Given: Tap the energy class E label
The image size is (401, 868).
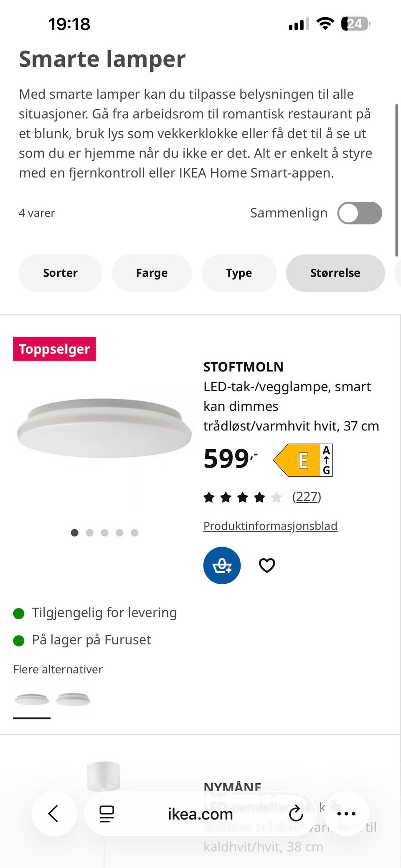Looking at the screenshot, I should (x=303, y=460).
